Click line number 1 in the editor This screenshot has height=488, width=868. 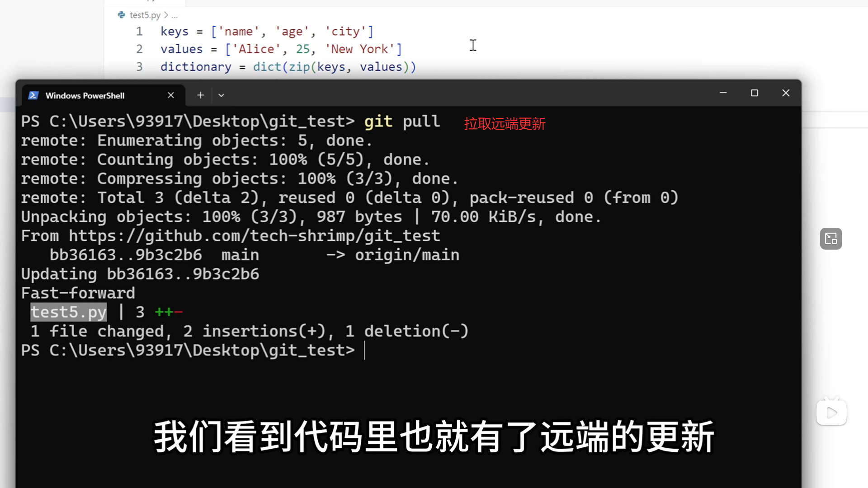click(x=139, y=32)
